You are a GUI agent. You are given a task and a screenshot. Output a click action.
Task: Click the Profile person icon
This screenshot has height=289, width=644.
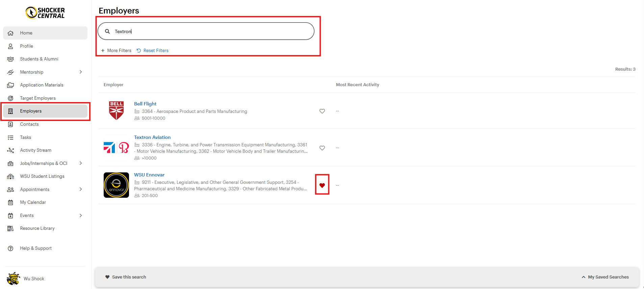[10, 46]
